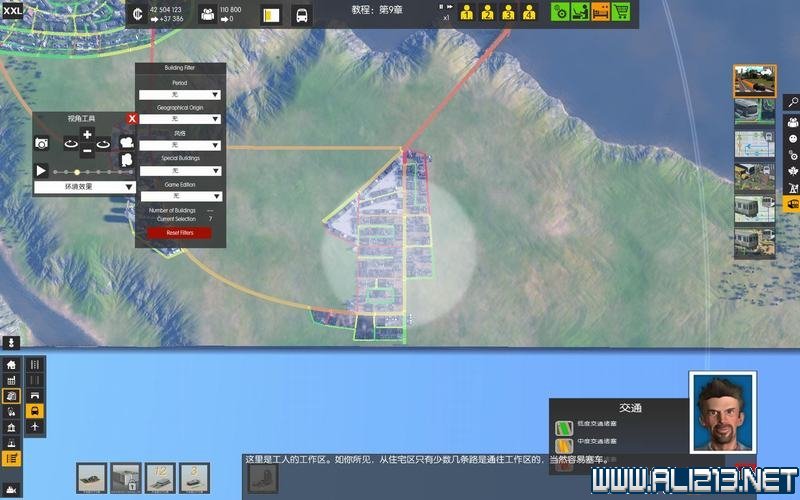This screenshot has width=800, height=500.
Task: Expand the Period dropdown
Action: point(180,95)
